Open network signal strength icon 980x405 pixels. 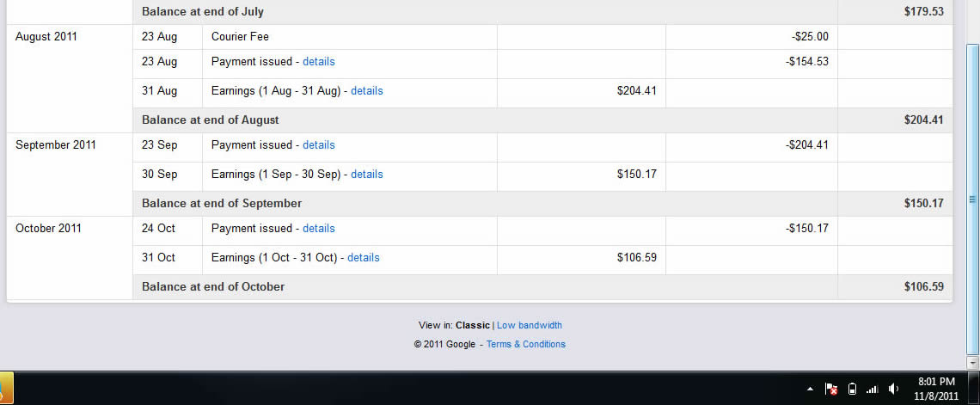pos(872,389)
